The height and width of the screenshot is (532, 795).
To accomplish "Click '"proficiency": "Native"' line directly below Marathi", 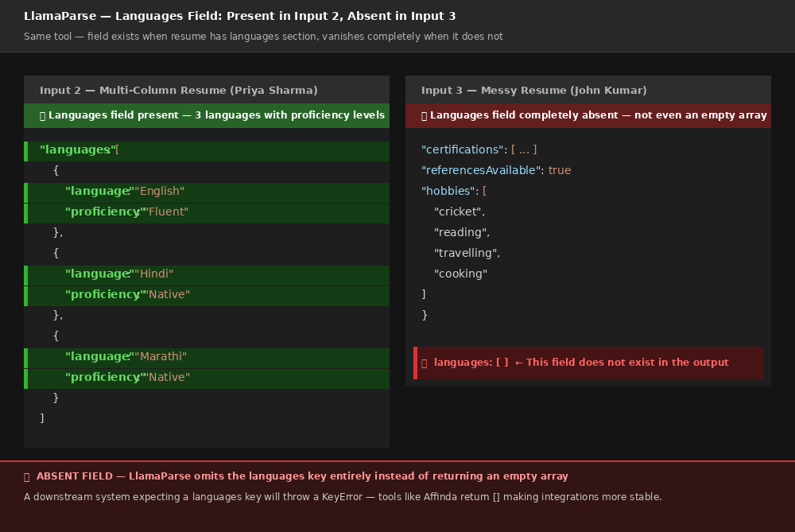I will click(x=207, y=379).
